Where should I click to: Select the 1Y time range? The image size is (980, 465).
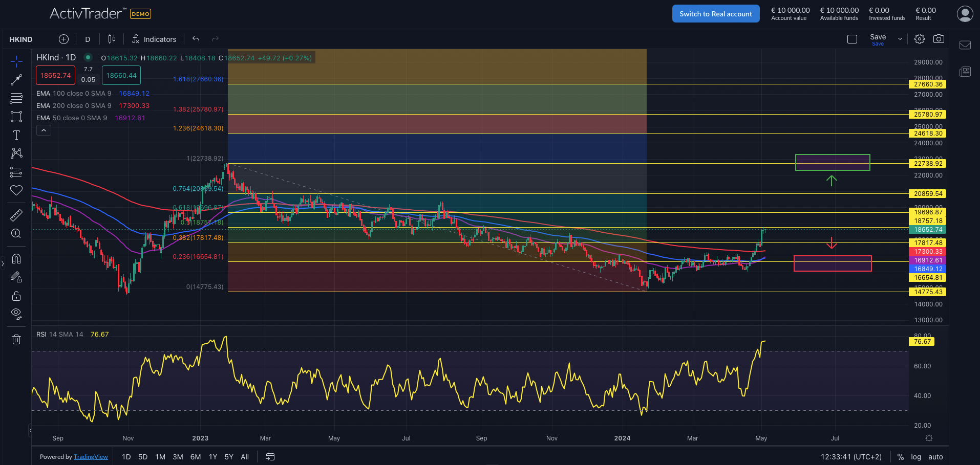tap(213, 457)
